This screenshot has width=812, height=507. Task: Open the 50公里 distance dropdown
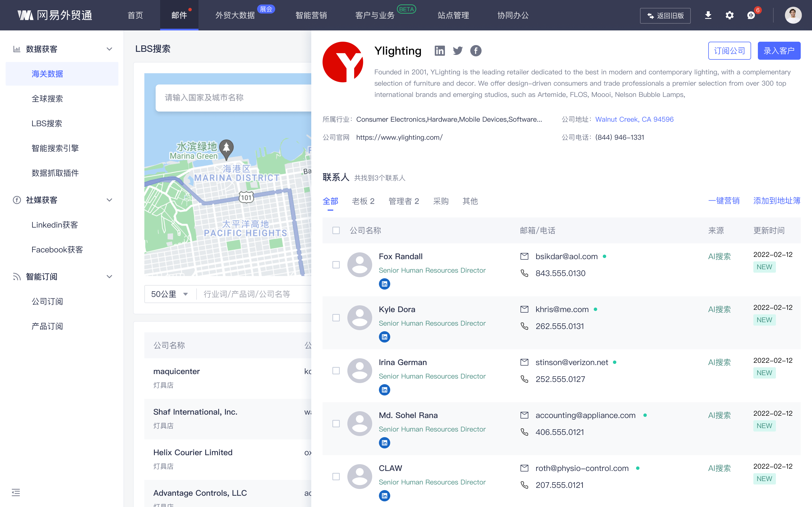tap(169, 294)
